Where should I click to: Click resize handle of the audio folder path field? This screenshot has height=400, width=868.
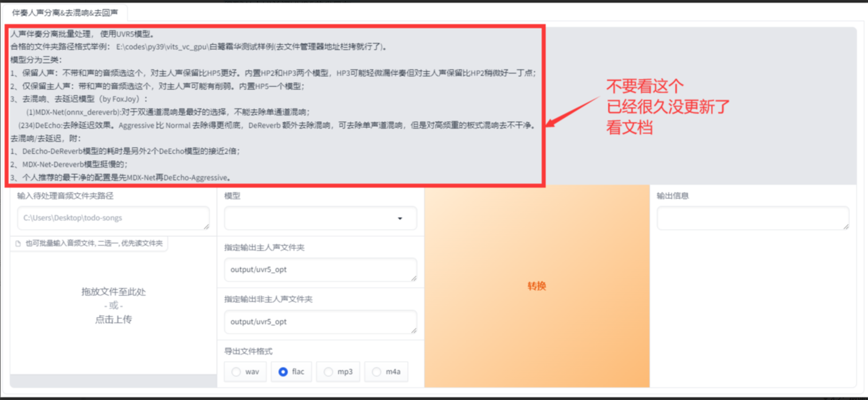click(x=206, y=227)
